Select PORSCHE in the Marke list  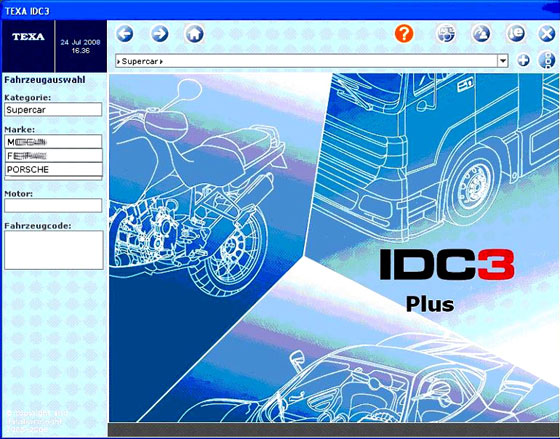click(x=54, y=169)
